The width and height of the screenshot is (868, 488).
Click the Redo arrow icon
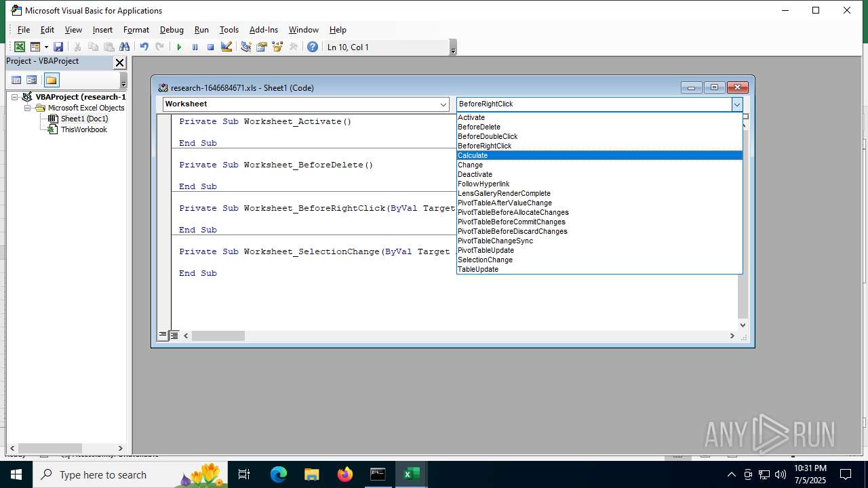click(159, 47)
